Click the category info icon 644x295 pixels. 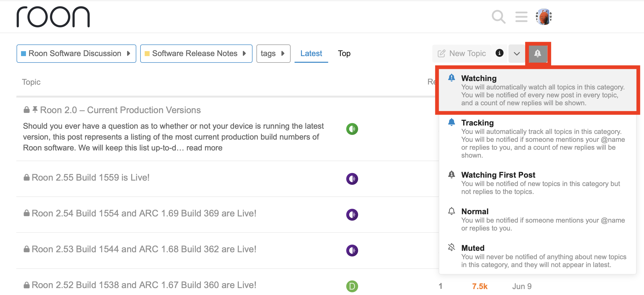click(499, 53)
